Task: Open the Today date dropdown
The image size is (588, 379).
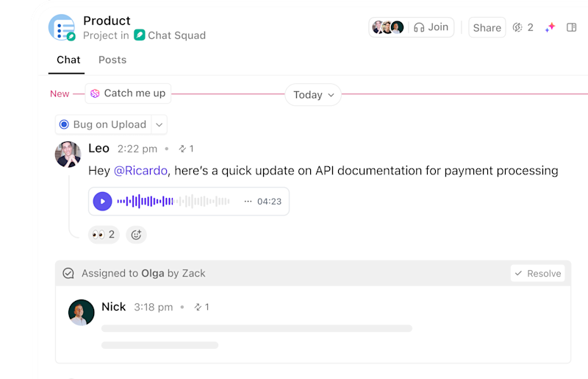Action: (x=313, y=95)
